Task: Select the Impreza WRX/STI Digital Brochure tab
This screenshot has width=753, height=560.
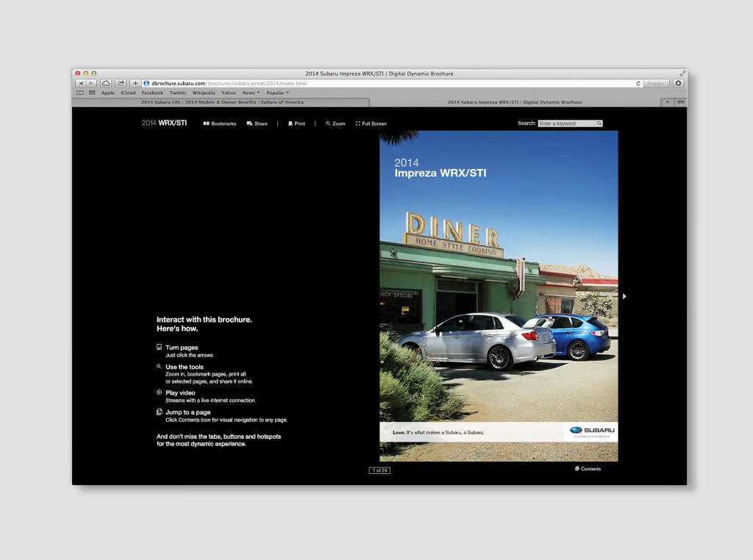Action: pos(514,102)
